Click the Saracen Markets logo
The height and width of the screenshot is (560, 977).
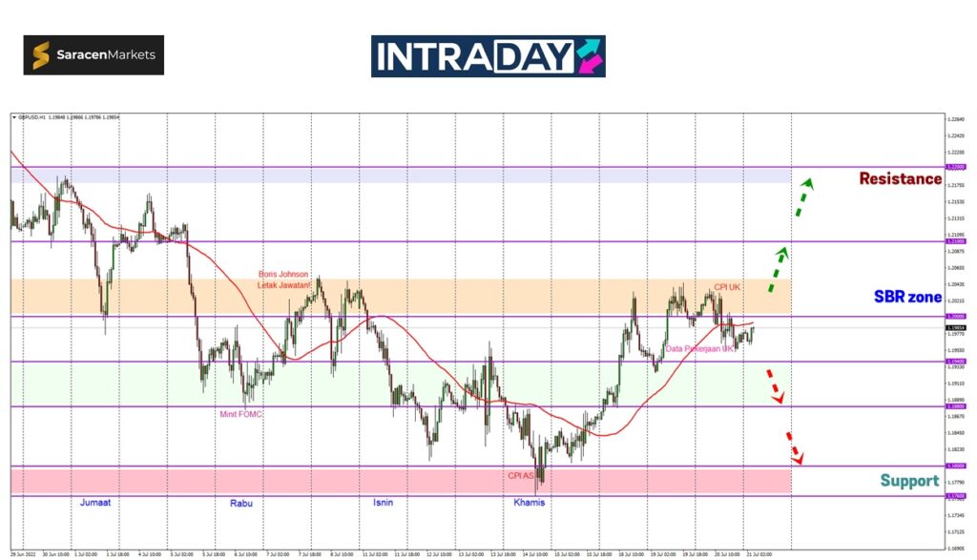click(x=94, y=55)
